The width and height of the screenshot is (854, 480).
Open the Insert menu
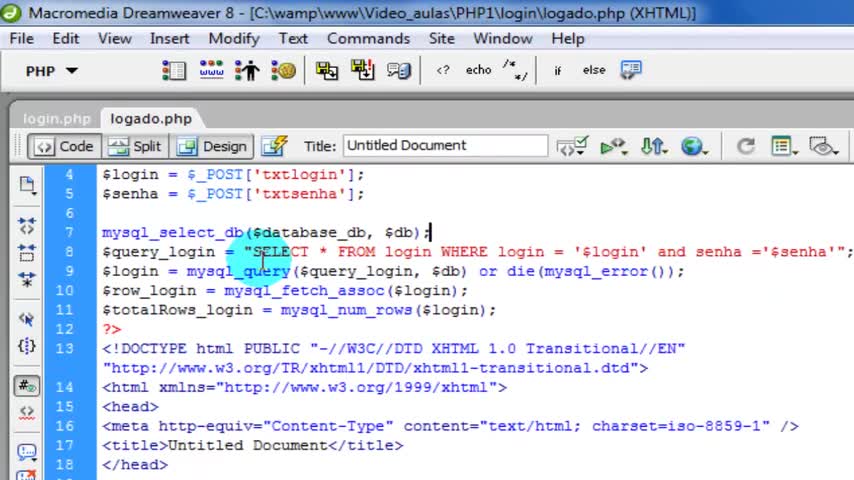[169, 39]
